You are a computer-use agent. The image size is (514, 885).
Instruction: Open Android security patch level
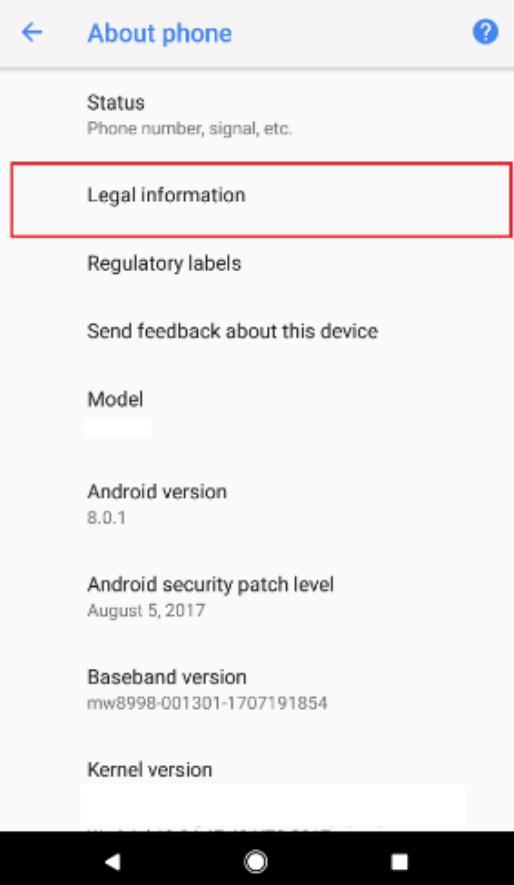tap(257, 596)
